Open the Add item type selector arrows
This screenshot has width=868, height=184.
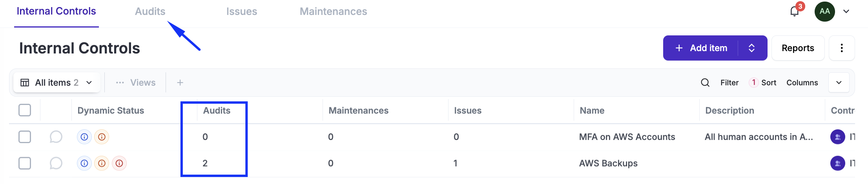(752, 48)
